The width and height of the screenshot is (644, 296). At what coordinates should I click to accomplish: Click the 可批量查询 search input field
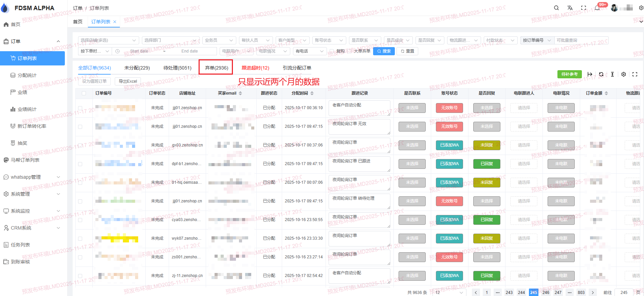click(x=581, y=40)
